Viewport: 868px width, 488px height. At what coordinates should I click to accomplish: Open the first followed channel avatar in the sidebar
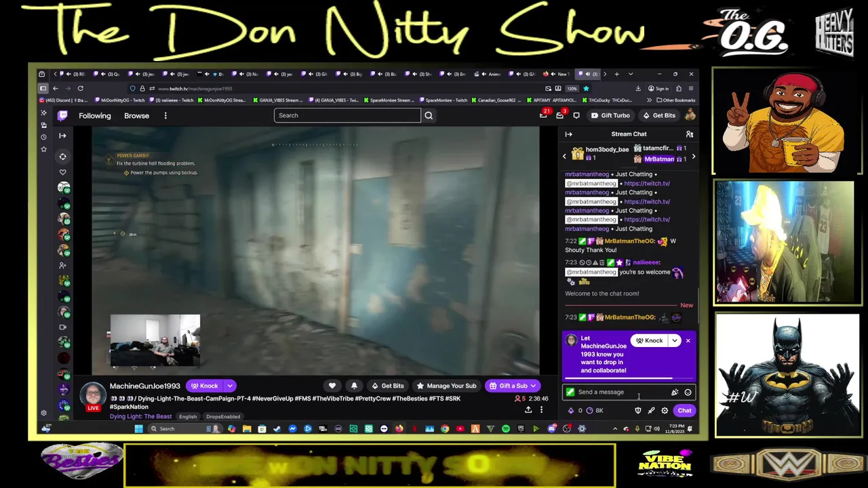(64, 188)
